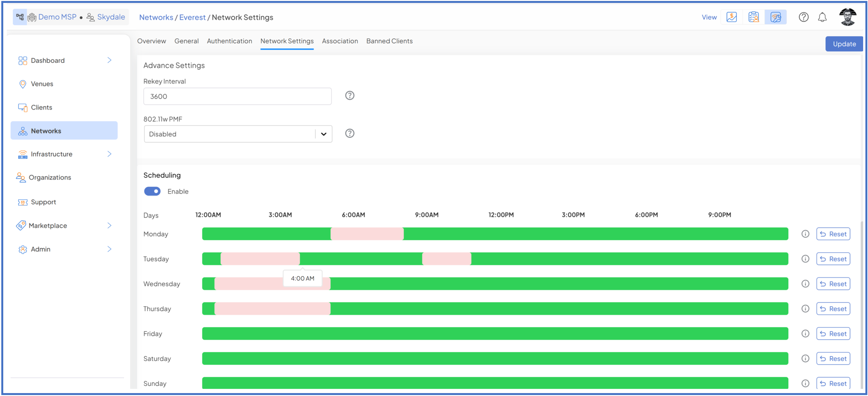Image resolution: width=868 pixels, height=396 pixels.
Task: Open the help question mark icon in header
Action: tap(803, 17)
